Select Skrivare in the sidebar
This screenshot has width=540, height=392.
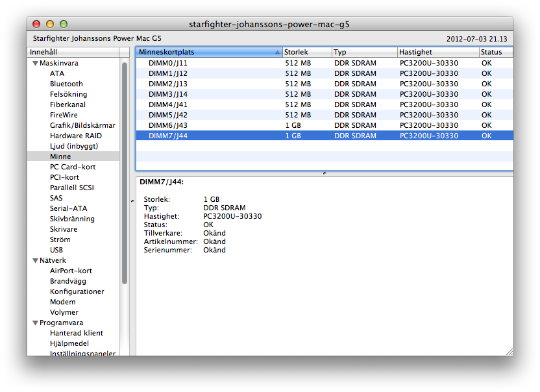[x=64, y=229]
